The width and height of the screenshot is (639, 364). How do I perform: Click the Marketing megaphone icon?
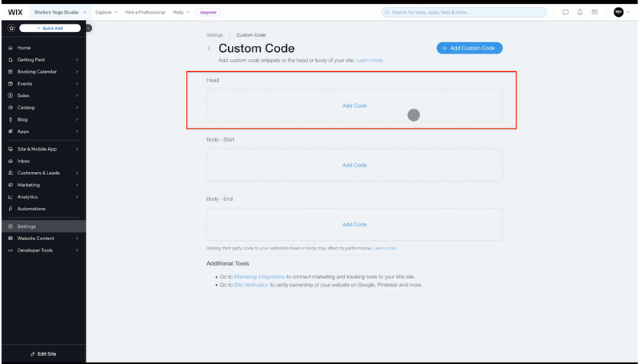(11, 185)
